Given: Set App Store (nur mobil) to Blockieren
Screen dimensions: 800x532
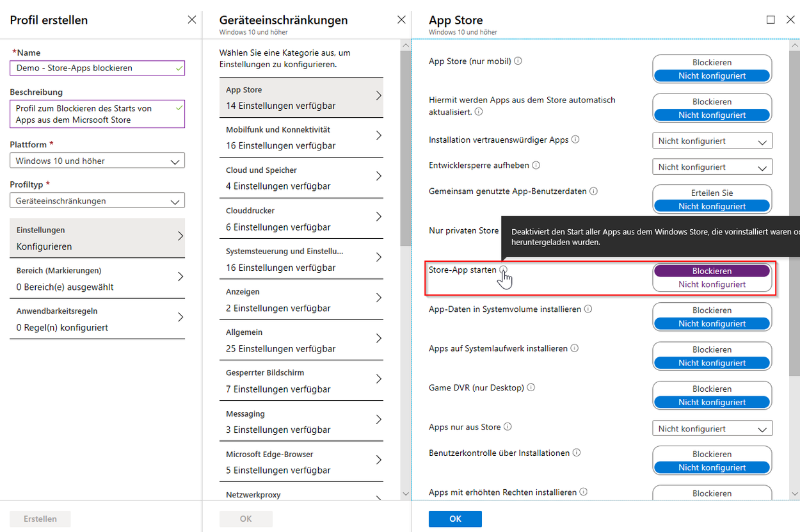Looking at the screenshot, I should click(x=712, y=63).
